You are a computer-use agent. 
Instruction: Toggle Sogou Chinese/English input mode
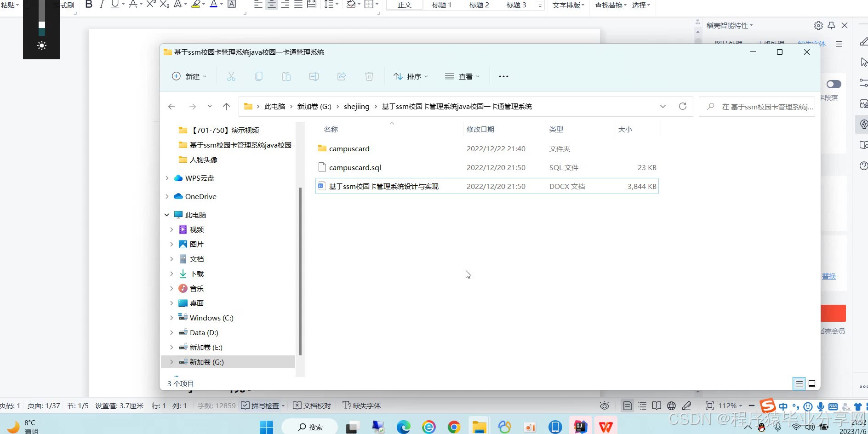[783, 407]
